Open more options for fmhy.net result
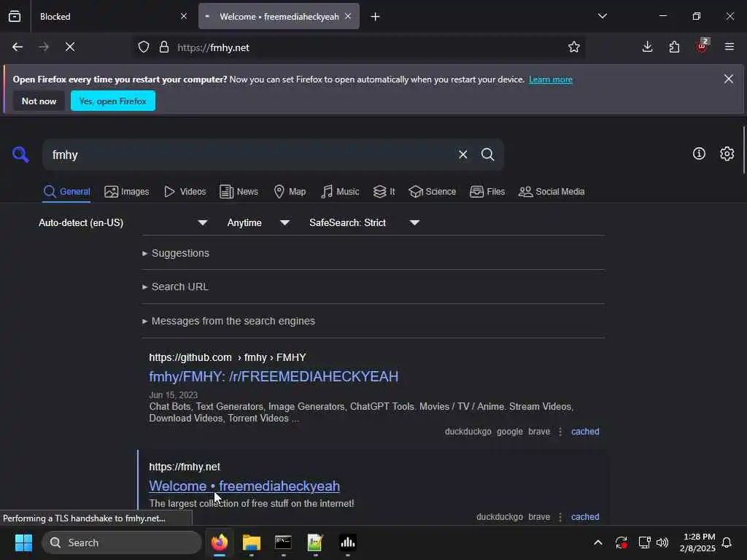This screenshot has width=747, height=560. point(560,517)
